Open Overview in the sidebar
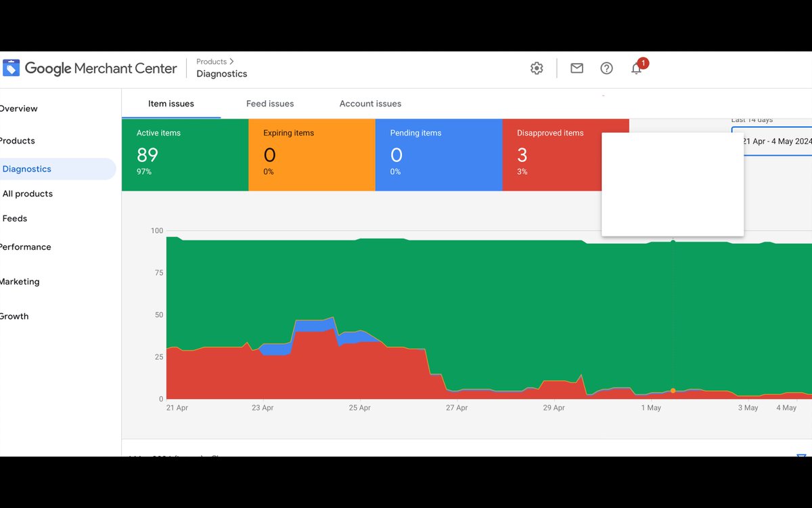The height and width of the screenshot is (508, 812). click(x=19, y=108)
